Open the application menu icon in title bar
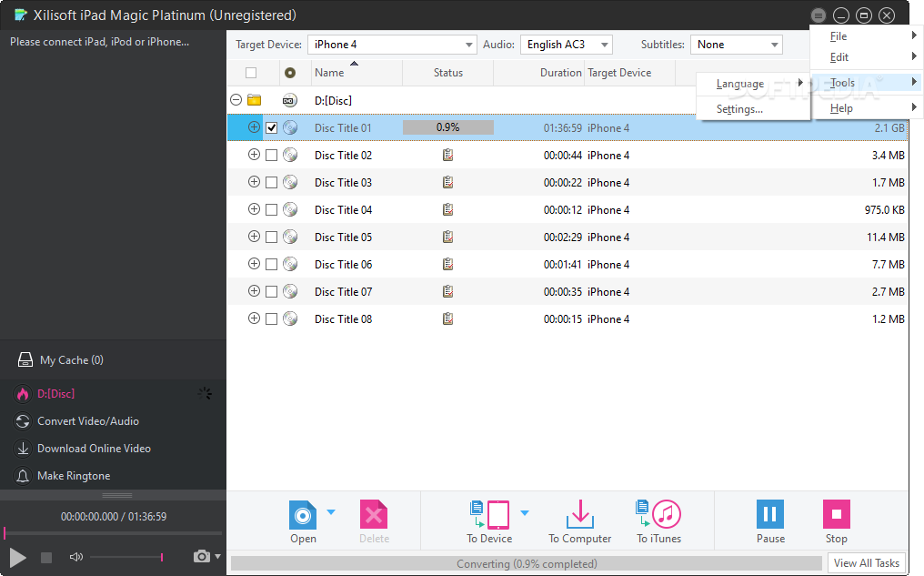The height and width of the screenshot is (576, 924). [818, 15]
